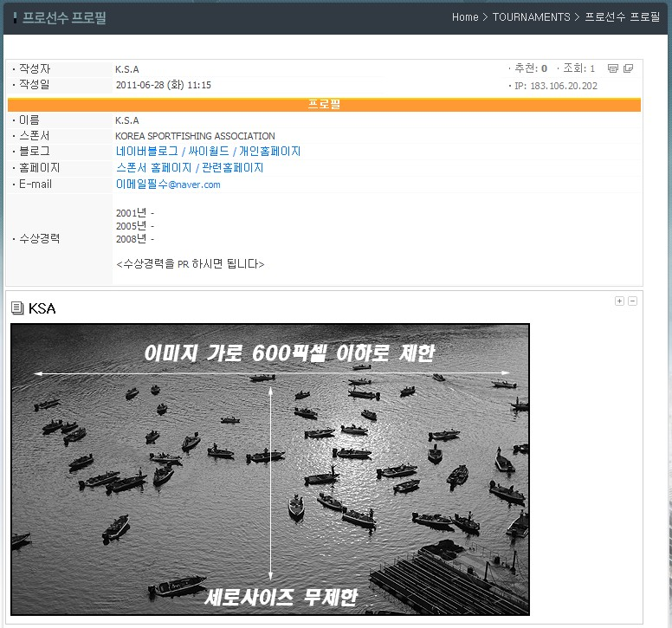Select the 2001년 - award entry
Screen dimensions: 672x628
(134, 212)
